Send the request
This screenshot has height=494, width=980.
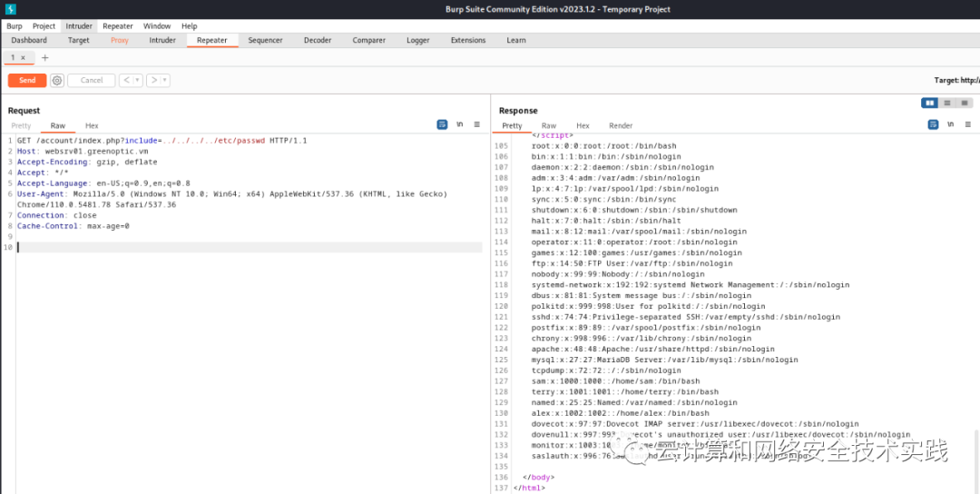click(x=27, y=81)
